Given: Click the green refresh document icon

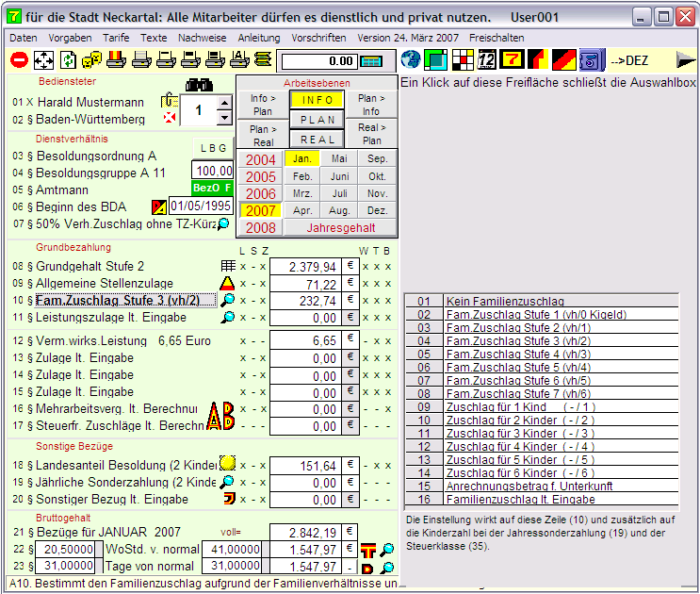Looking at the screenshot, I should (68, 59).
